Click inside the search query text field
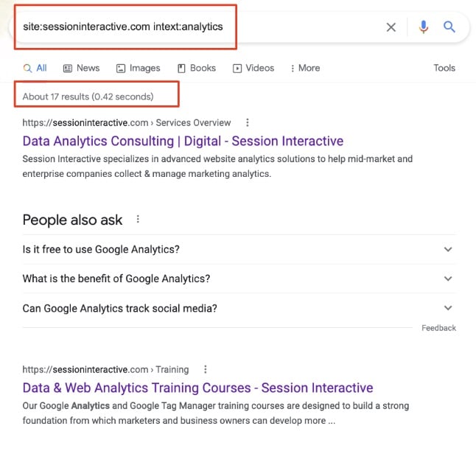The image size is (476, 454). coord(197,27)
